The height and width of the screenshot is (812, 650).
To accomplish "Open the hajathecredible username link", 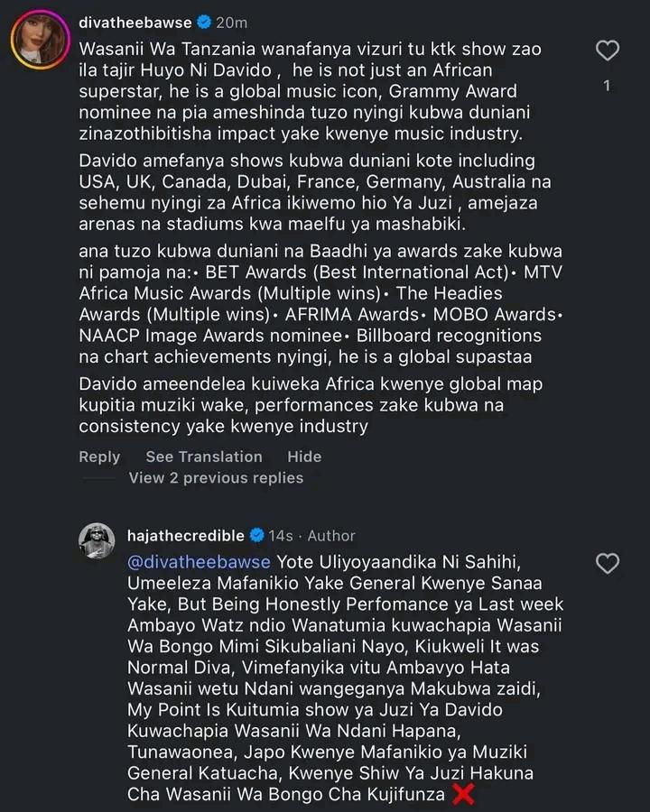I will coord(187,535).
